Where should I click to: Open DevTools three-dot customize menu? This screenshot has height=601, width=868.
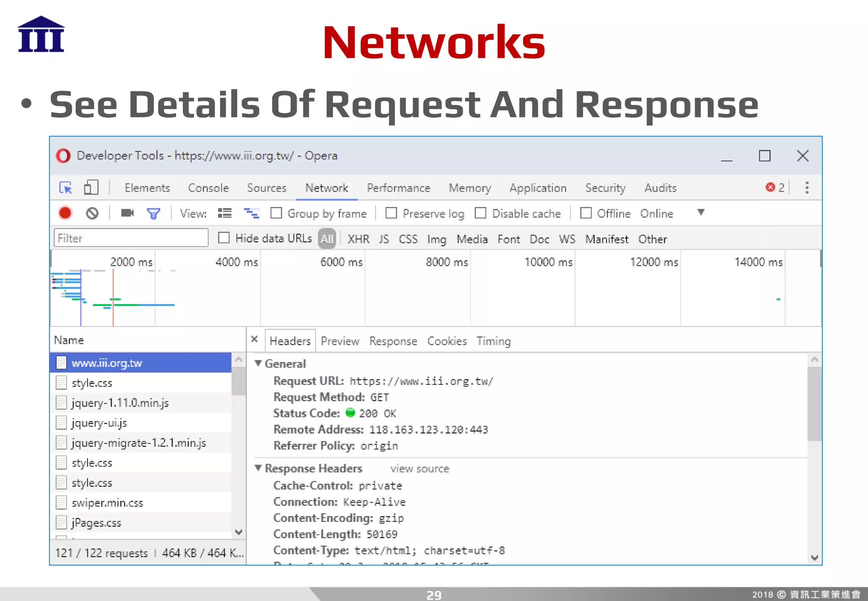(x=807, y=187)
